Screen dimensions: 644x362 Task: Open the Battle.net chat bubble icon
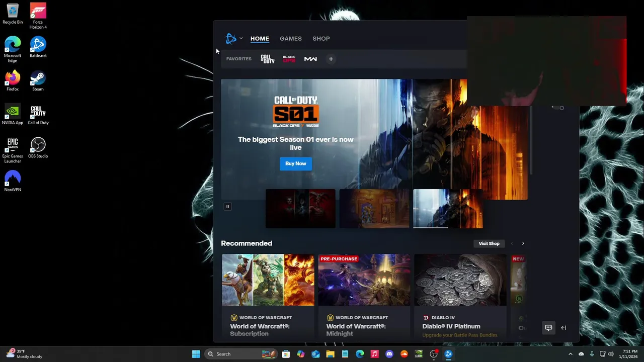click(x=548, y=328)
